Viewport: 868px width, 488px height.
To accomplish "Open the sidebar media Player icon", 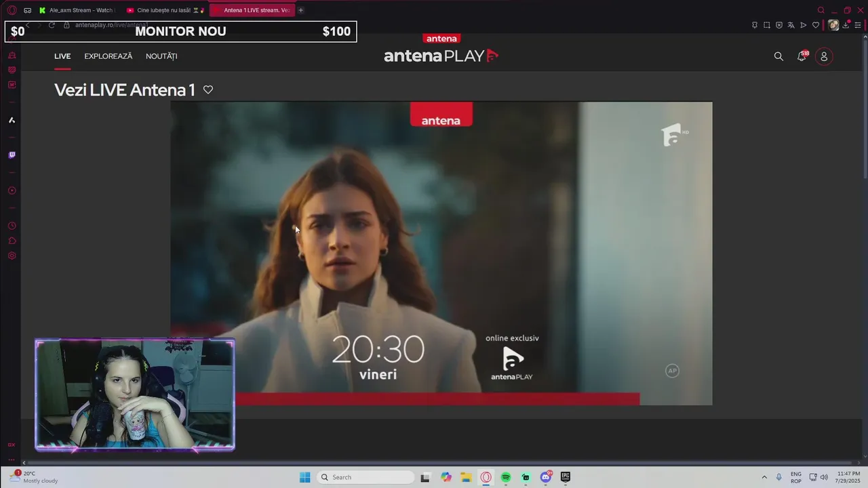I will pyautogui.click(x=12, y=190).
